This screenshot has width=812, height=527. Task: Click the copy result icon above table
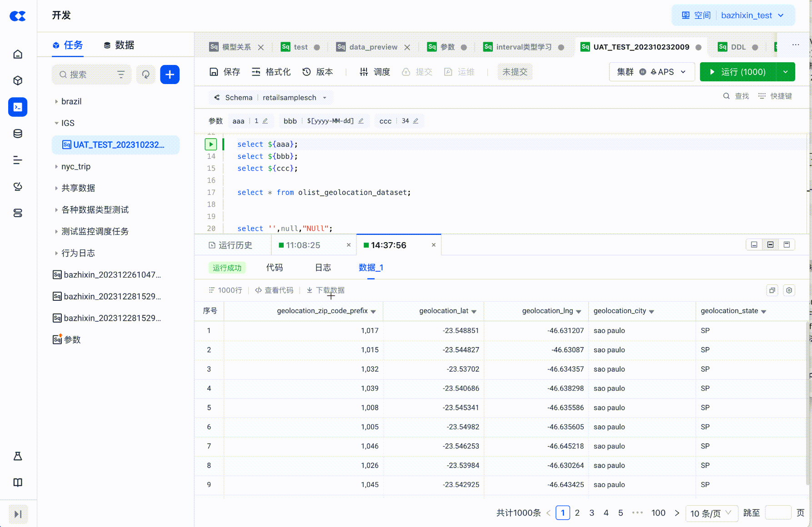pyautogui.click(x=772, y=290)
